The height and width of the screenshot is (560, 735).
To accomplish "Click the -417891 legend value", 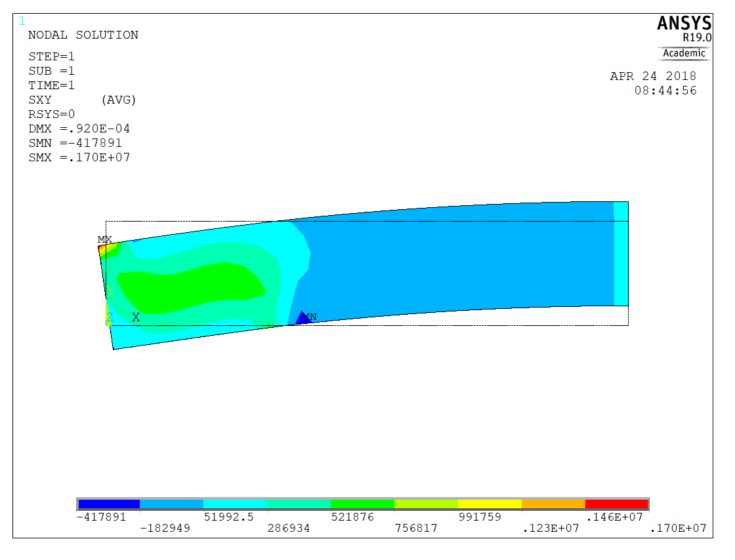I will click(x=101, y=517).
